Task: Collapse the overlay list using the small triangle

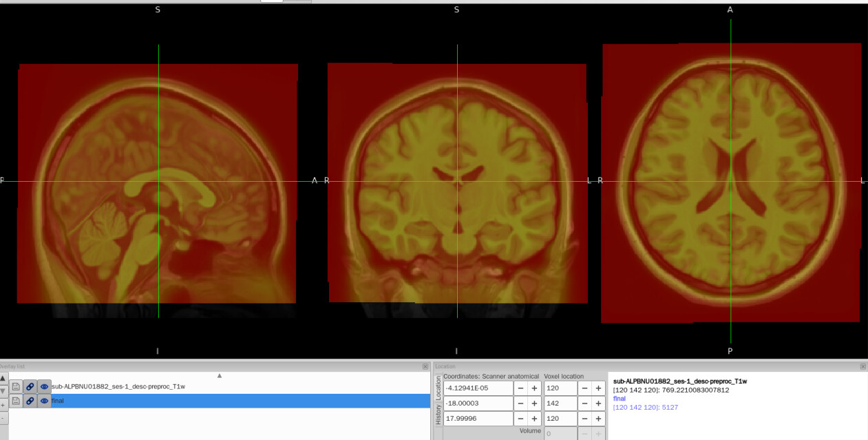Action: coord(220,376)
